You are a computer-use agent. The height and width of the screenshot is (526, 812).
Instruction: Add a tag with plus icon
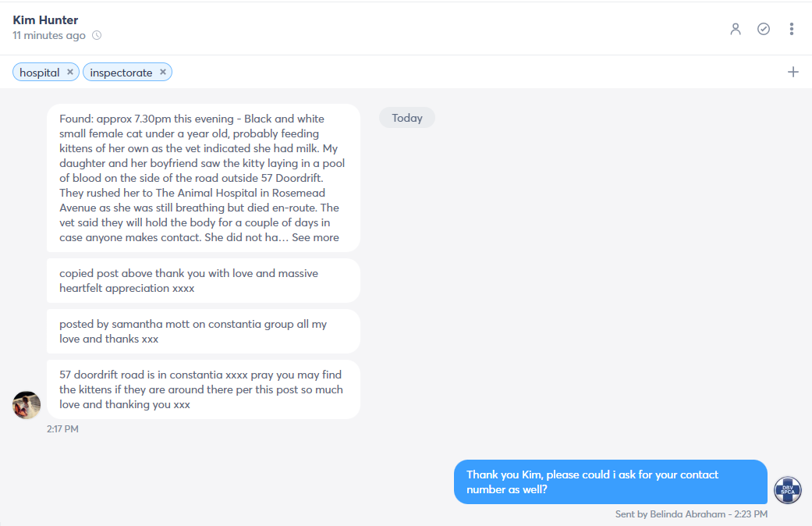tap(792, 72)
